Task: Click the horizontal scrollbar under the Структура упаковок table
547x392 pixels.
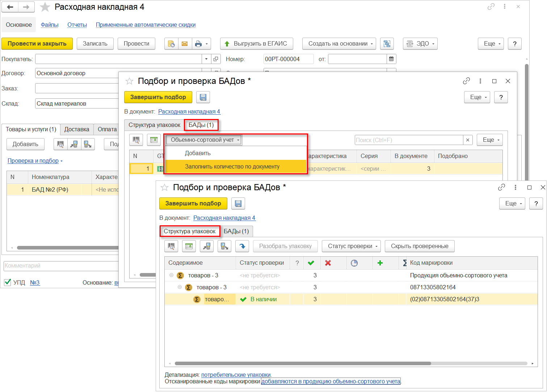Action: click(x=303, y=363)
